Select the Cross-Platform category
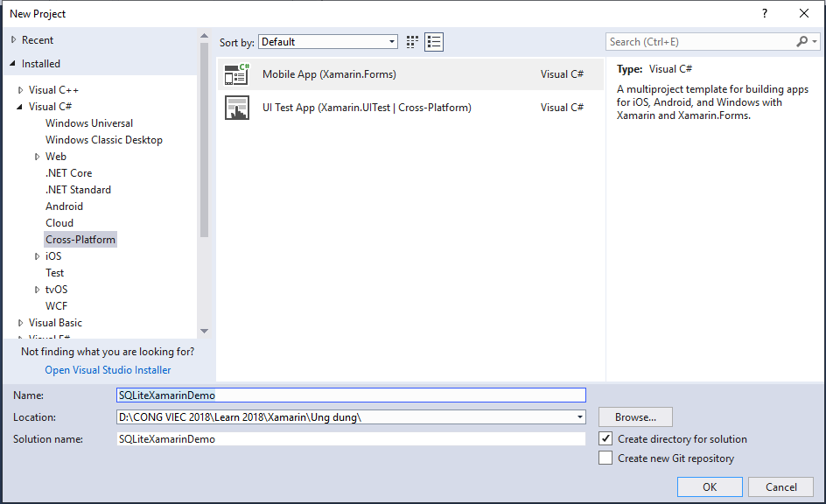 (x=80, y=240)
